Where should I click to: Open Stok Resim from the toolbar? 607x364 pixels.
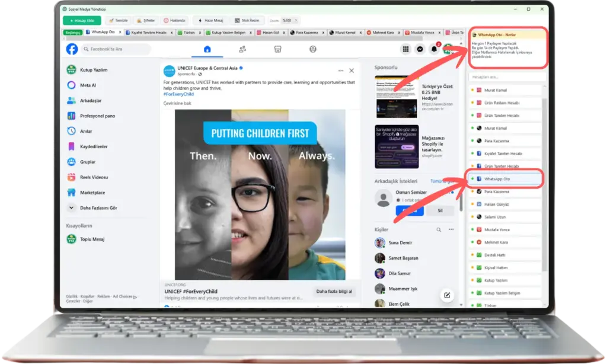coord(247,21)
